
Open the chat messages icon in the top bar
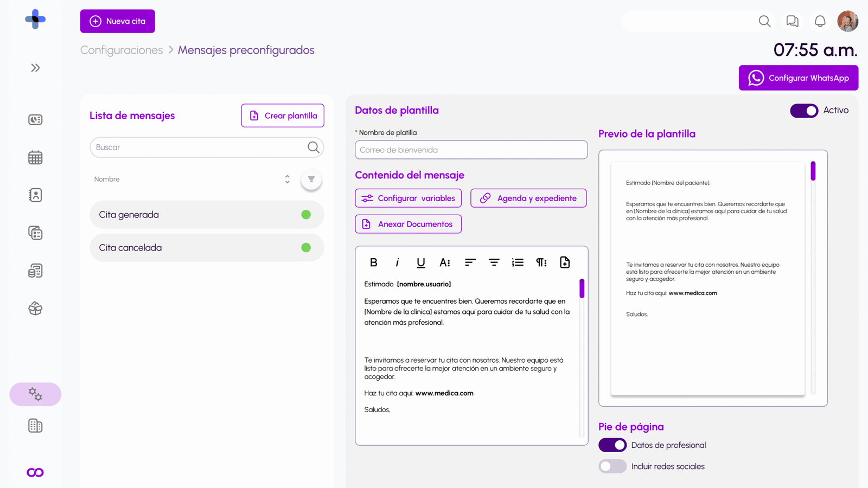pos(792,21)
